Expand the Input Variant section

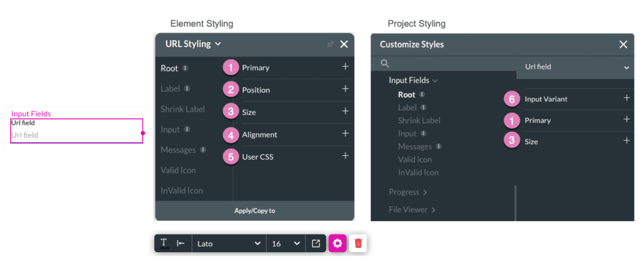(x=626, y=98)
